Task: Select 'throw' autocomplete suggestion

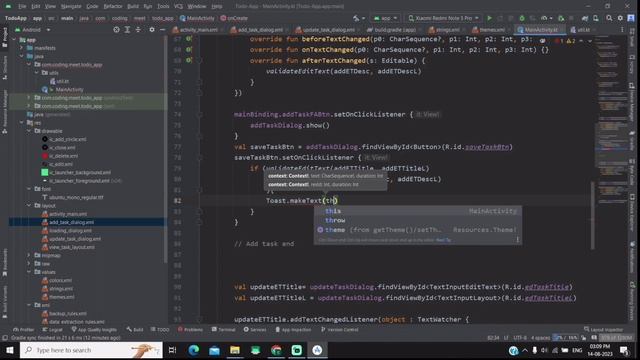Action: coord(418,220)
